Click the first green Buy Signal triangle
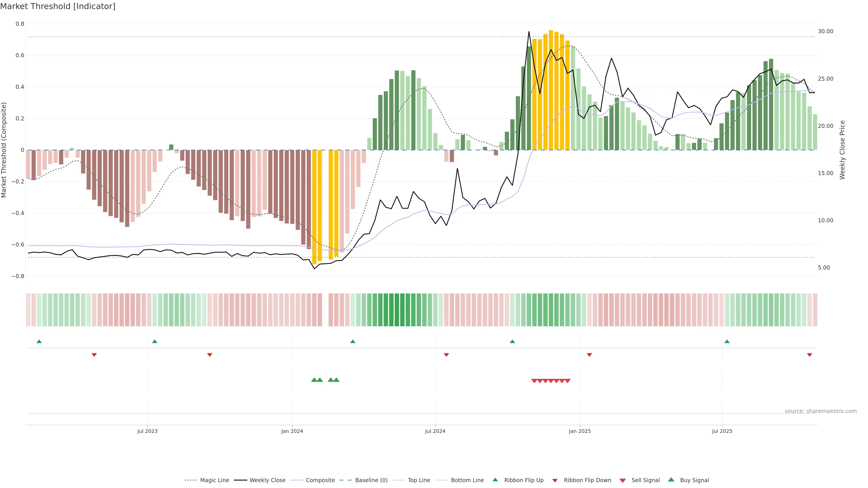868x488 pixels. [x=314, y=380]
